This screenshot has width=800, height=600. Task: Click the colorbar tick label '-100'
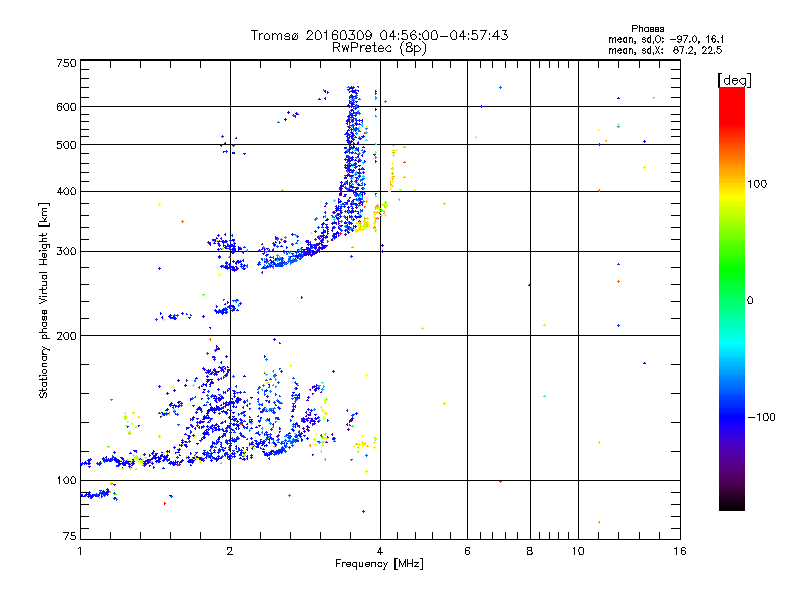pyautogui.click(x=761, y=417)
